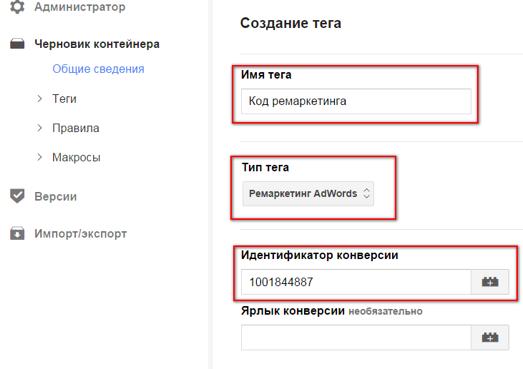Open the Версии menu item
The image size is (523, 369).
[56, 197]
